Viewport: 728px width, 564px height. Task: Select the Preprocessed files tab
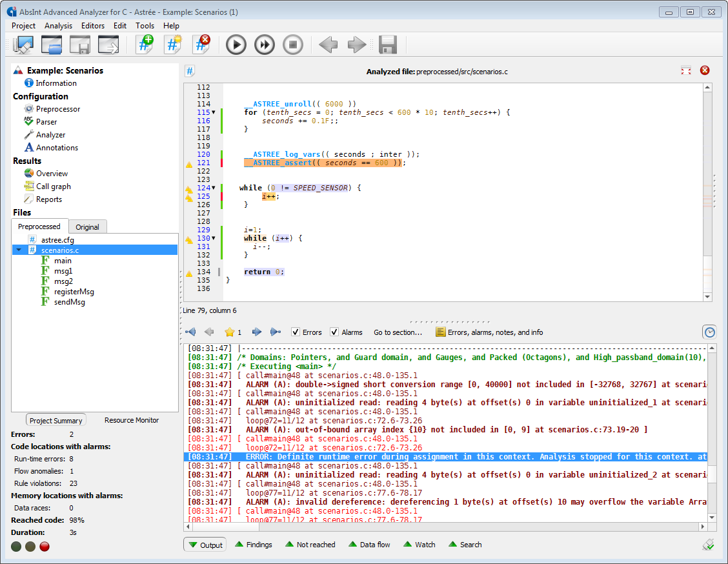pyautogui.click(x=39, y=227)
